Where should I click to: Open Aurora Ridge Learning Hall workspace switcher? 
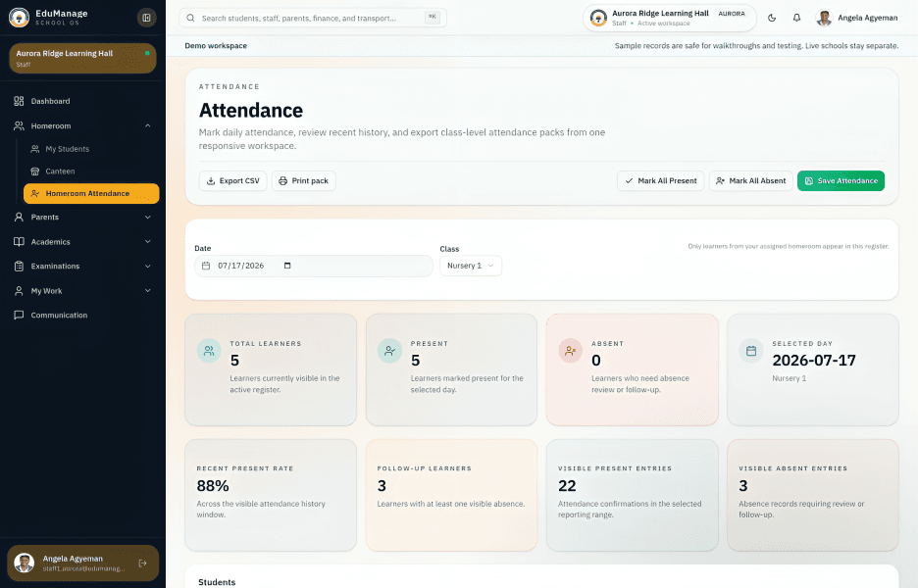(669, 18)
